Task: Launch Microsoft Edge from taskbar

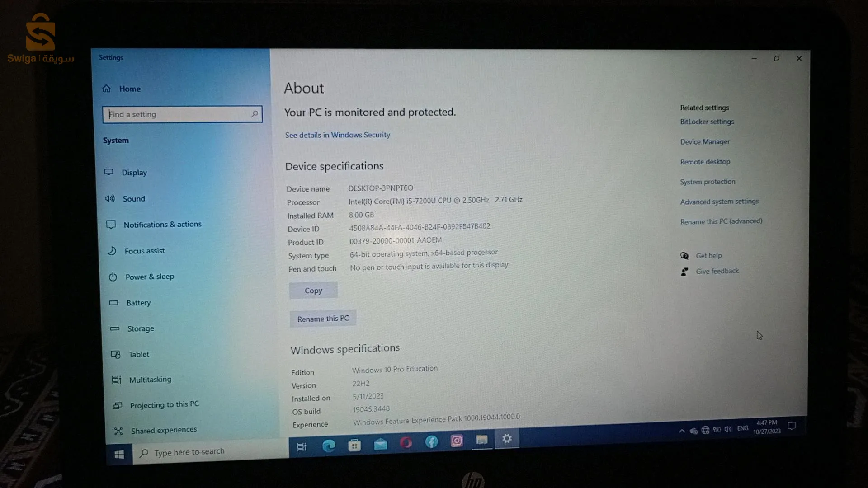Action: 329,446
